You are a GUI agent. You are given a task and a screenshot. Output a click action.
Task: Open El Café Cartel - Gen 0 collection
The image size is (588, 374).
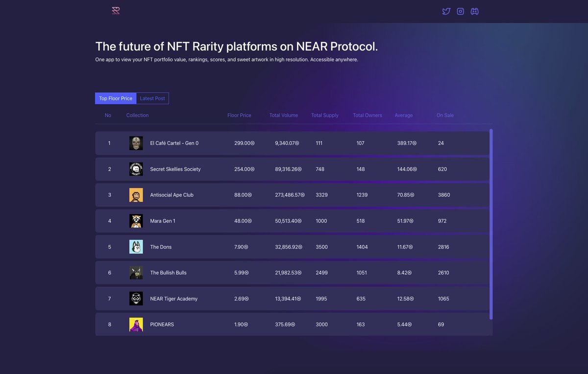(x=174, y=143)
